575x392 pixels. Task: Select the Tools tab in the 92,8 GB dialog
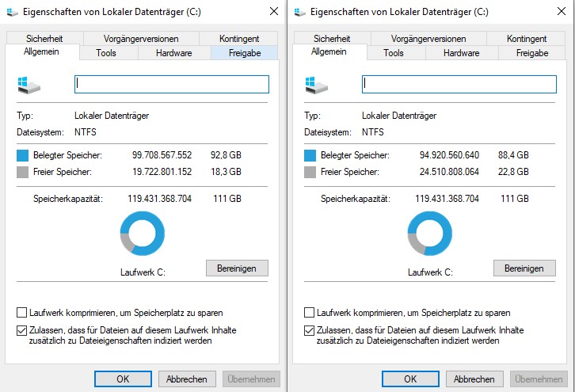(106, 53)
